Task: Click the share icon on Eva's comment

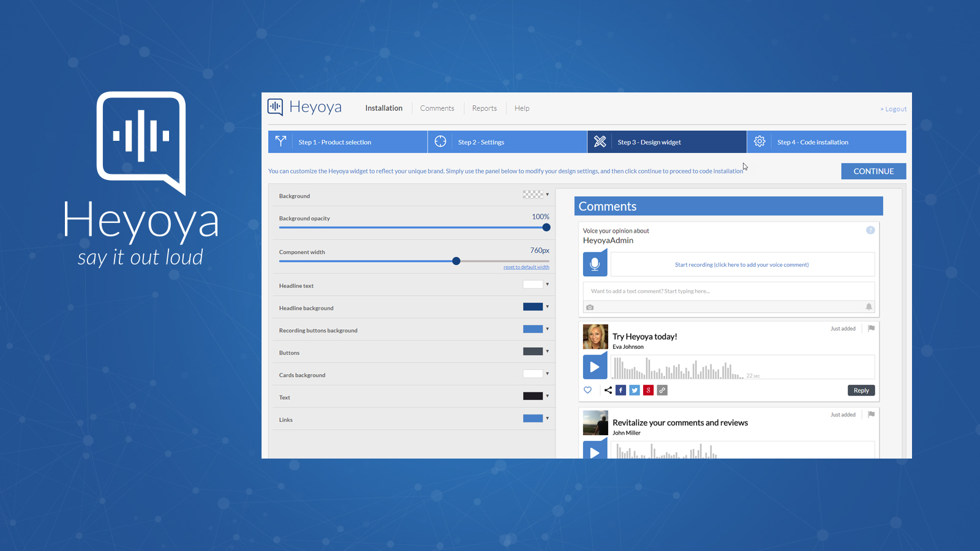Action: [x=608, y=390]
